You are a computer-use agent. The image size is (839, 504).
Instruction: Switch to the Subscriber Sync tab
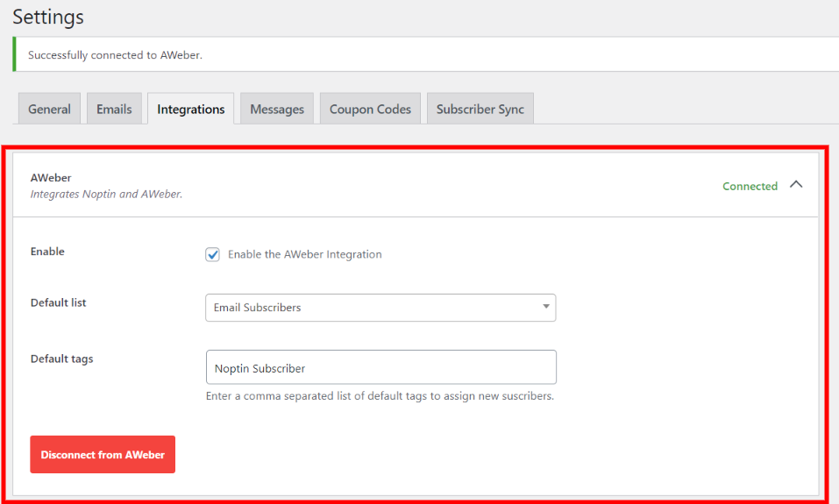480,109
